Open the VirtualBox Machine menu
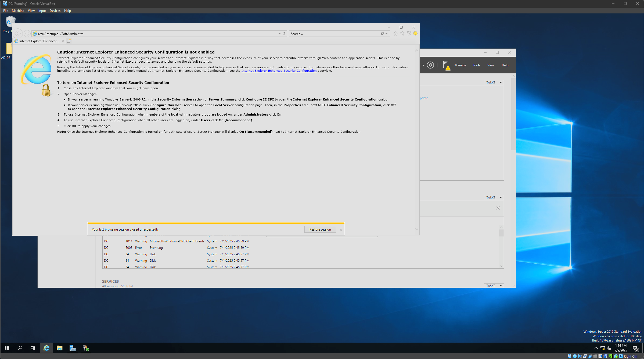The height and width of the screenshot is (359, 644). [x=18, y=11]
